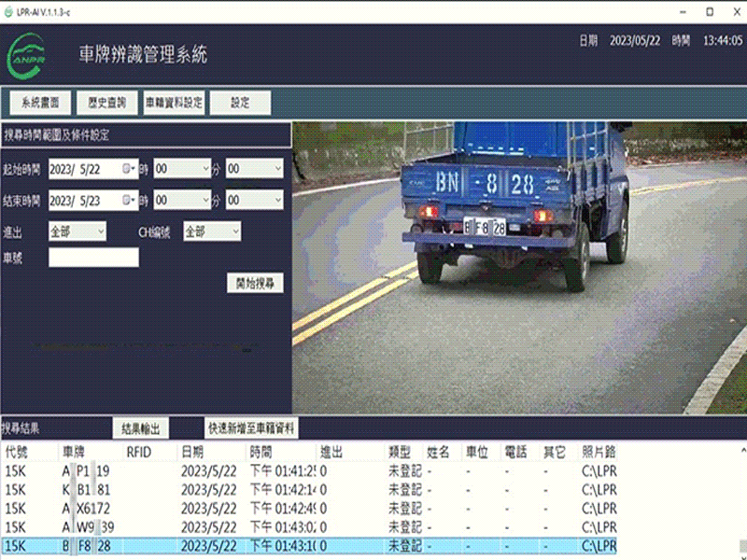Click the LPR-AI app icon in title bar
The image size is (747, 560).
tap(9, 11)
